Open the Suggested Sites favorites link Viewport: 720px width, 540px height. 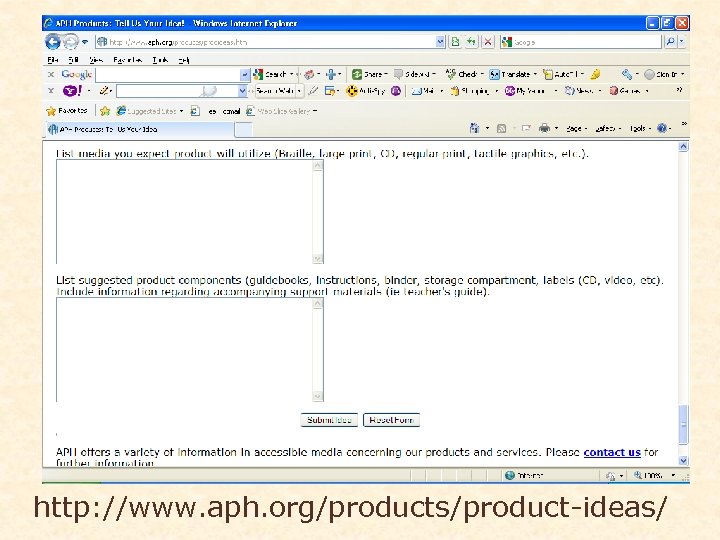pos(150,111)
